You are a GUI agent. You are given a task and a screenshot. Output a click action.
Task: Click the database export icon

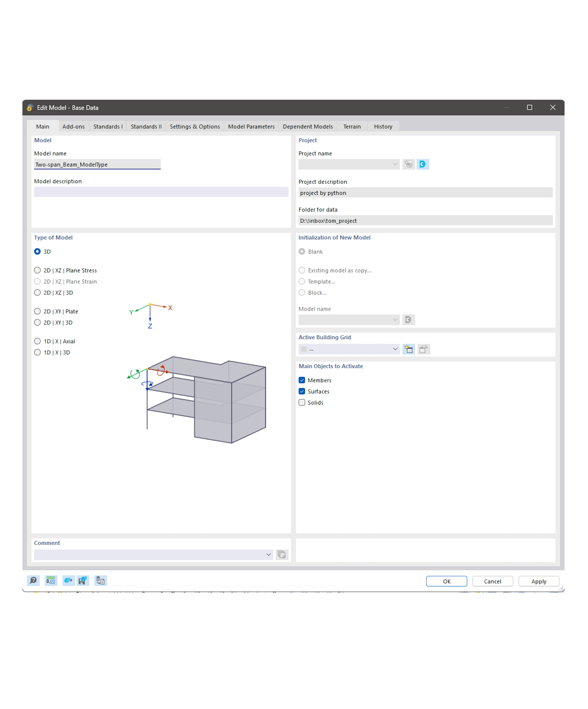point(100,581)
